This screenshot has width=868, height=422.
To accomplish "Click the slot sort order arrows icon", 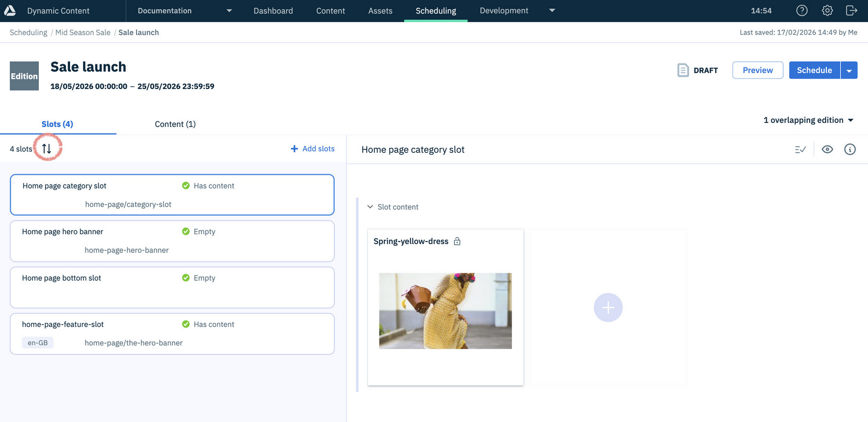I will (47, 149).
